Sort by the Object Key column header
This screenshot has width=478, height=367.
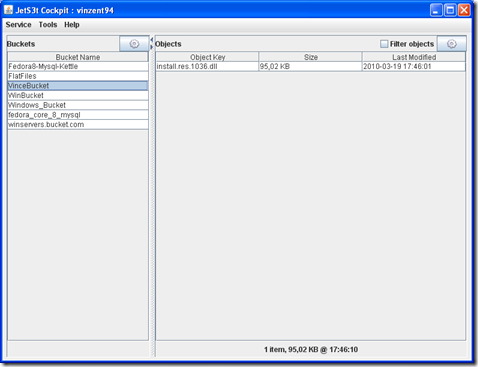tap(207, 57)
